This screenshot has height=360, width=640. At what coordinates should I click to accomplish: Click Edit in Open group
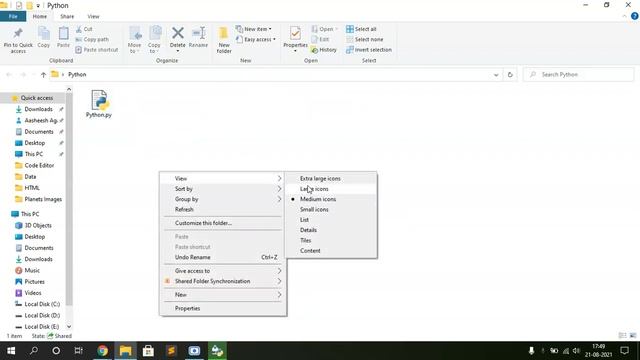tap(320, 40)
